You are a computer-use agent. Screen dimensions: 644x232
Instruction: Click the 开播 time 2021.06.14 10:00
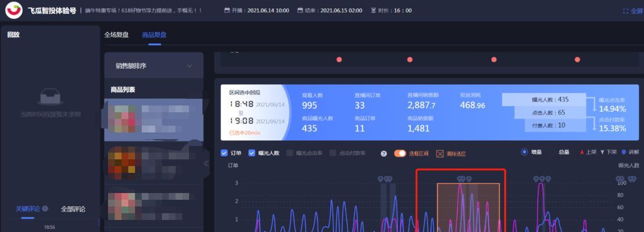(x=268, y=10)
